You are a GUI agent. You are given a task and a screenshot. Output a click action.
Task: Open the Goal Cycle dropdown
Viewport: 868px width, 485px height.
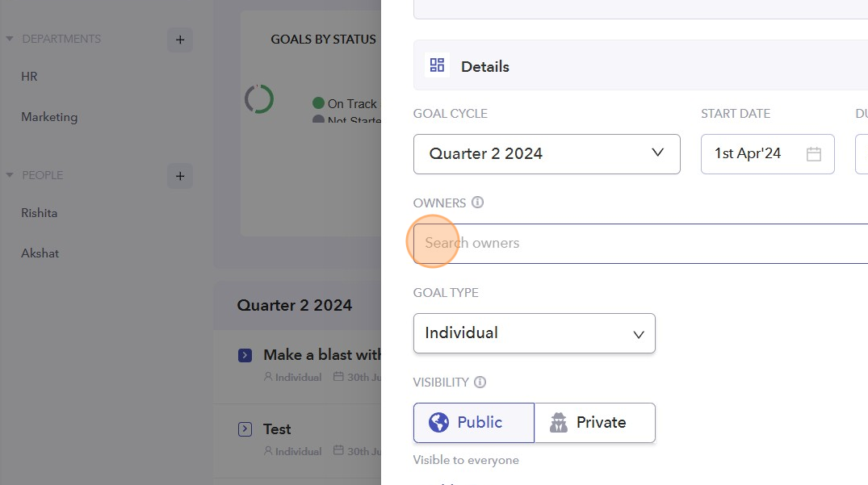pos(546,153)
